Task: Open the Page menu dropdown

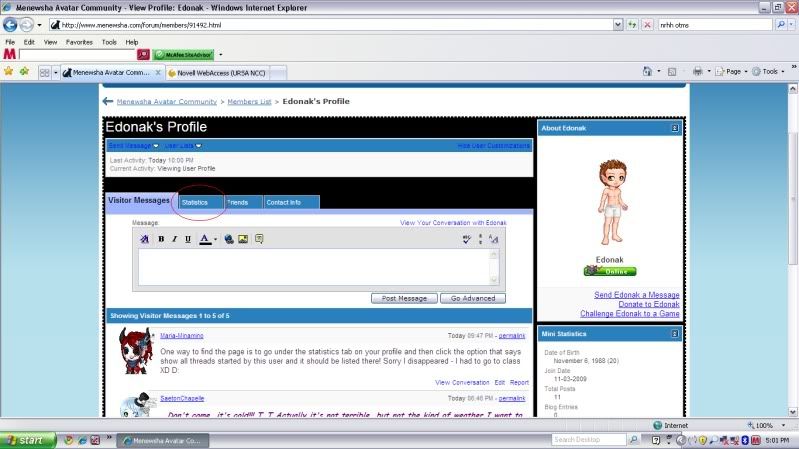Action: click(731, 72)
